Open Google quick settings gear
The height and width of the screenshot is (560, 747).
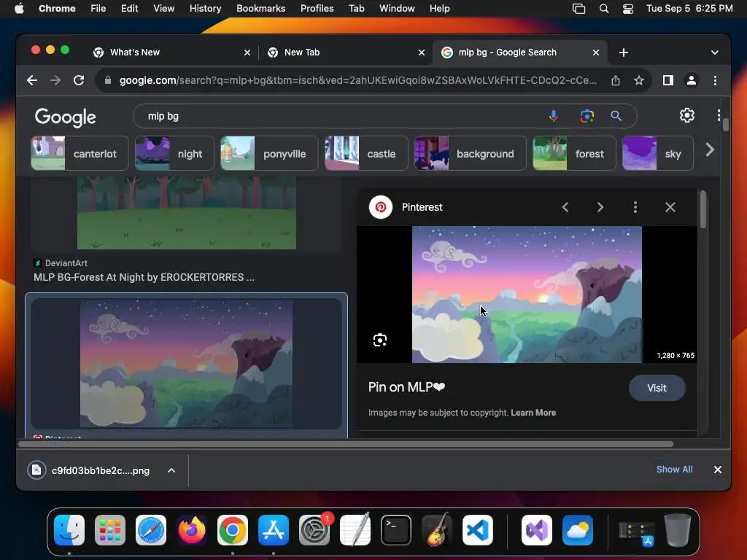click(686, 115)
